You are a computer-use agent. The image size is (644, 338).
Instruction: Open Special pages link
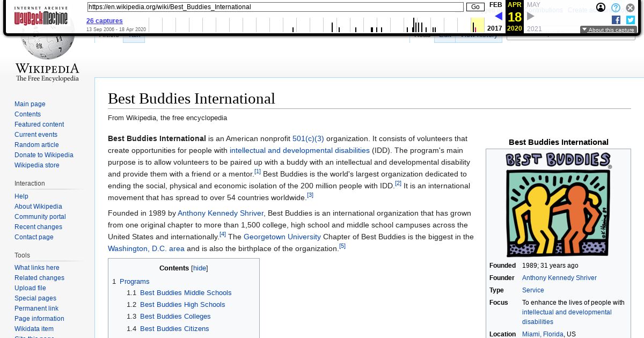[35, 298]
